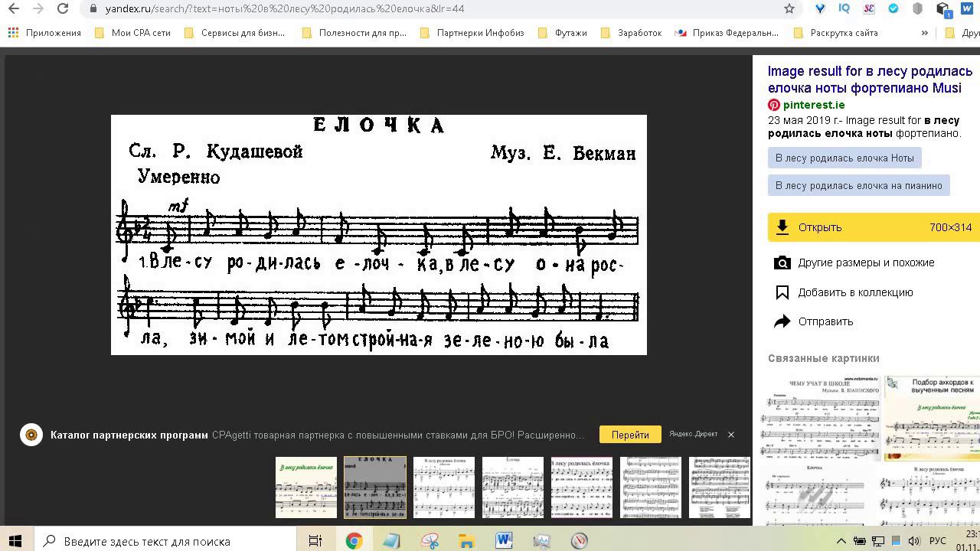Open related image 'Подбор аккордов'
The image size is (980, 551).
click(932, 418)
